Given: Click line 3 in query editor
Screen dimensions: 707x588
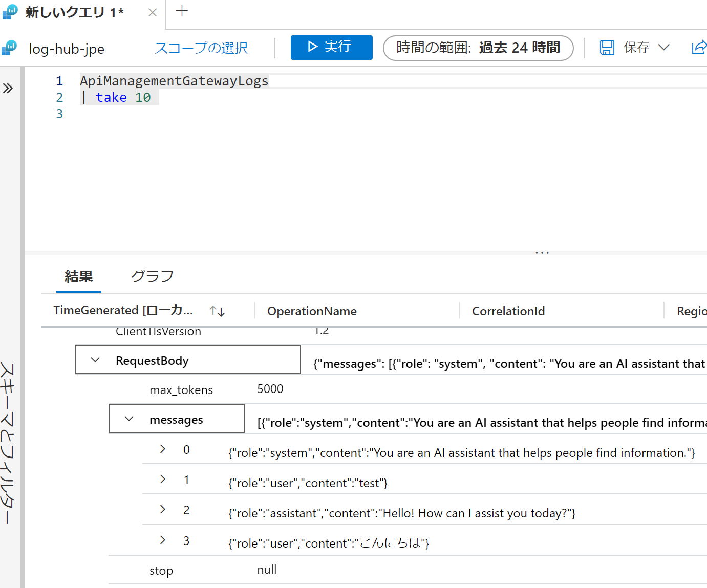Looking at the screenshot, I should [x=205, y=114].
